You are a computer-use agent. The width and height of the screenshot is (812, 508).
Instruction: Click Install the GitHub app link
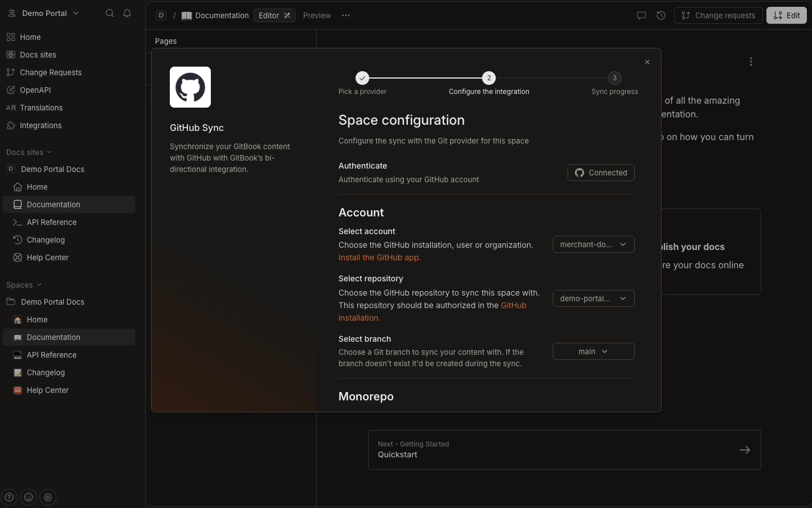tap(380, 257)
